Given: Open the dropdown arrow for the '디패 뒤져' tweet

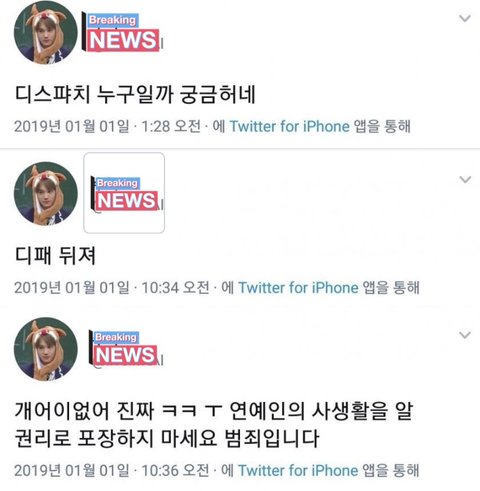Looking at the screenshot, I should click(x=465, y=180).
